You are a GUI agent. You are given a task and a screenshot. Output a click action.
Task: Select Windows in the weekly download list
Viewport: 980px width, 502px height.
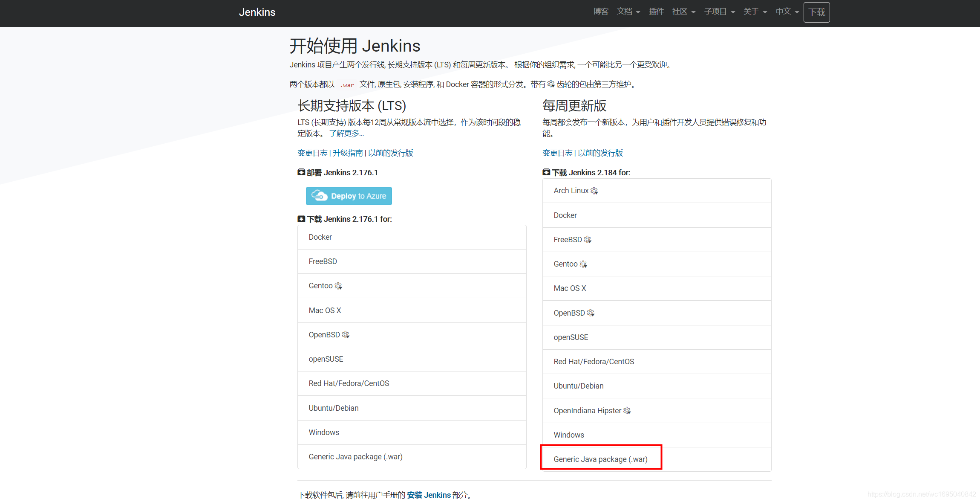click(657, 435)
